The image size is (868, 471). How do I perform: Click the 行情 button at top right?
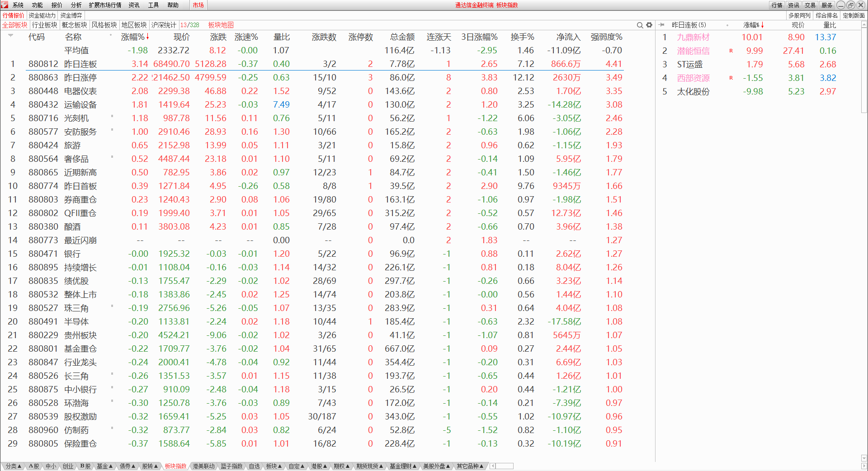click(777, 5)
